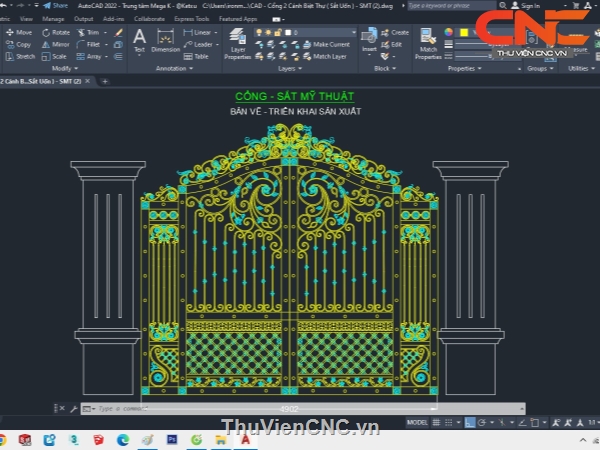Viewport: 600px width, 450px height.
Task: Expand the Annotation panel dropdown
Action: click(174, 69)
